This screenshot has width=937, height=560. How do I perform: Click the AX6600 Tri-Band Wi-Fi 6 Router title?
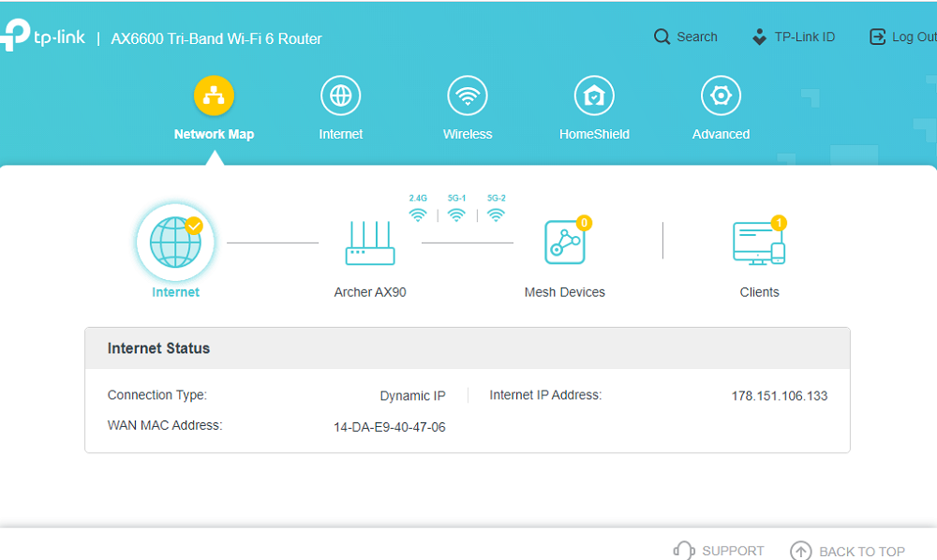coord(216,38)
